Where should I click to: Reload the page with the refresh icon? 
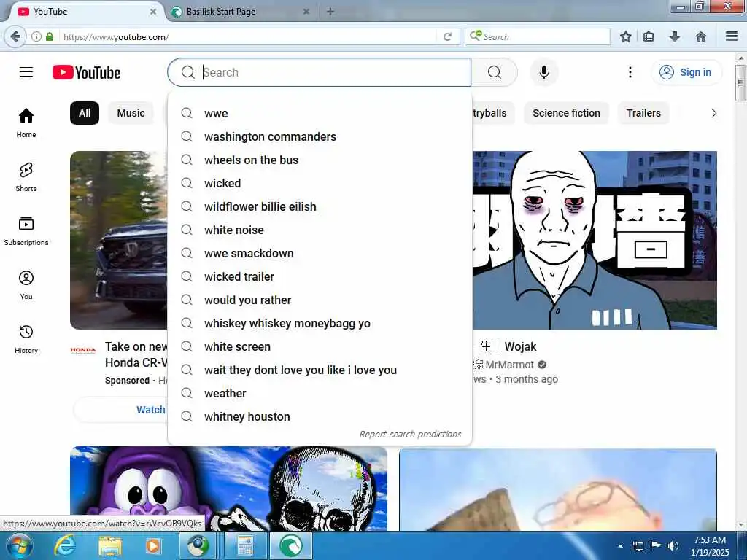447,36
